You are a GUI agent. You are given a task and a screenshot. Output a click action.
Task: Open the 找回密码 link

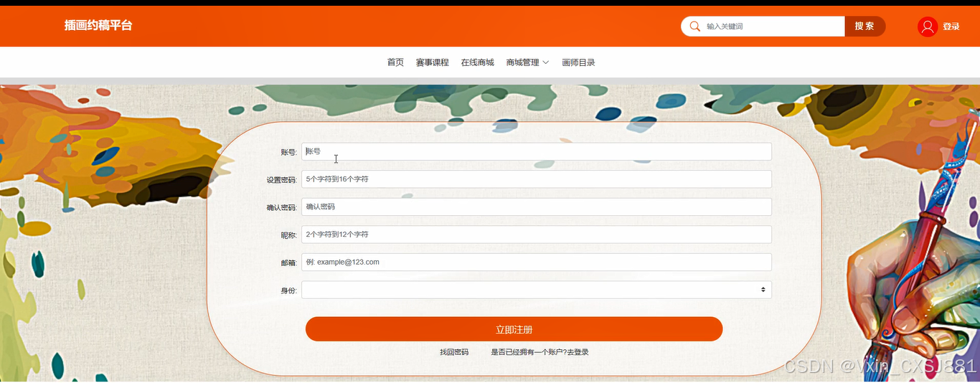click(x=454, y=352)
